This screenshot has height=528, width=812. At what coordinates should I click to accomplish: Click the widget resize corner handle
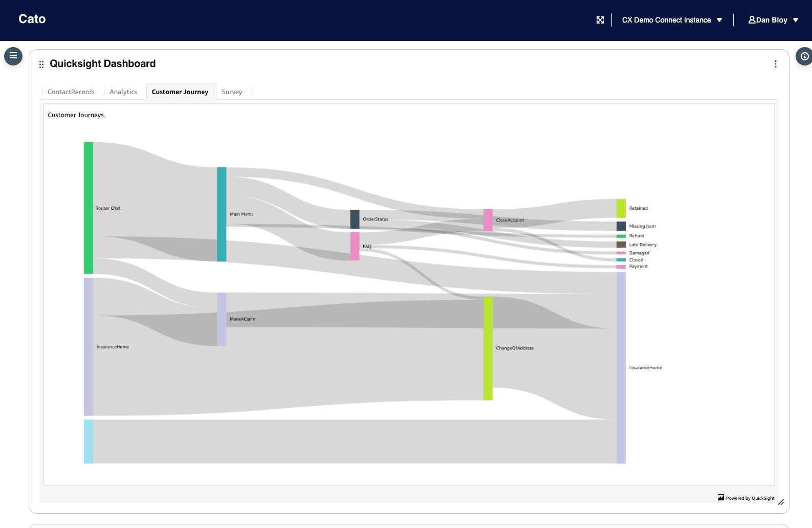pos(781,502)
